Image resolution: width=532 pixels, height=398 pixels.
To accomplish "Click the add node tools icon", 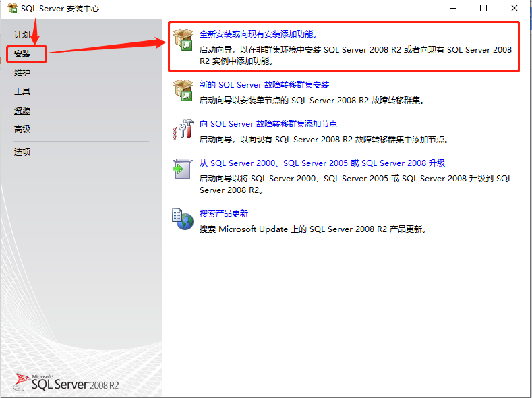I will click(183, 129).
